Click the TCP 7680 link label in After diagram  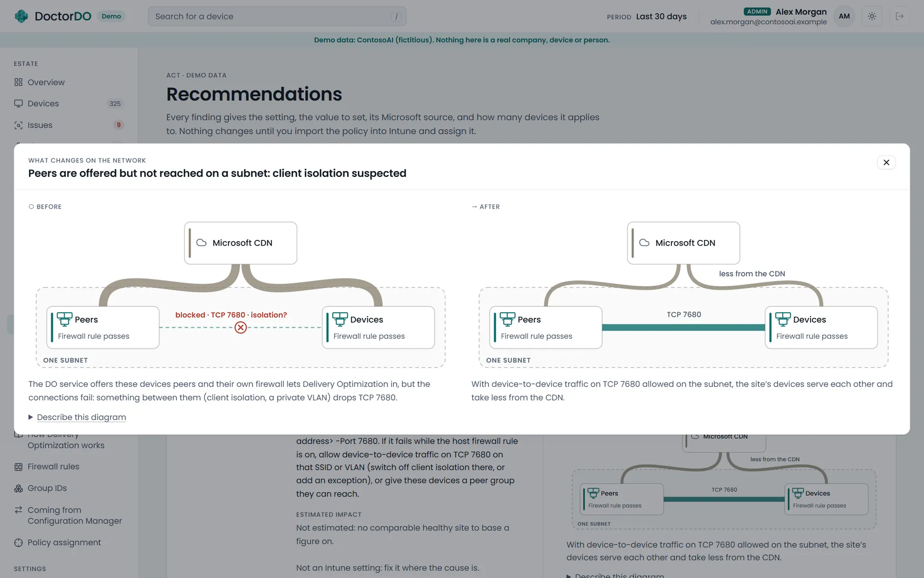click(684, 315)
